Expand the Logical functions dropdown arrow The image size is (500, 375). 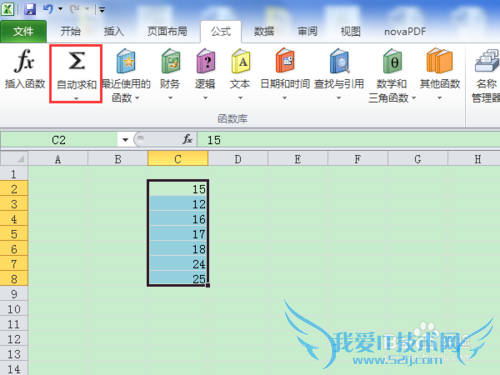205,98
